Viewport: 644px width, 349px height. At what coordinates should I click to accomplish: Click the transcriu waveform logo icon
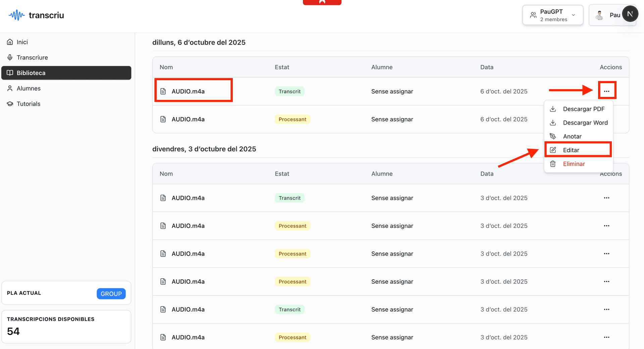coord(16,15)
